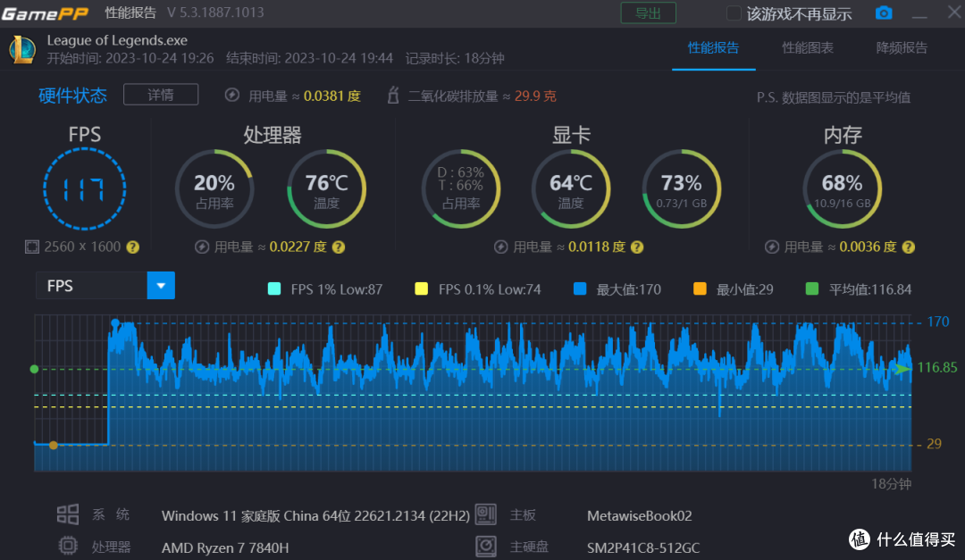Click the processor power usage plug icon
This screenshot has height=560, width=965.
pyautogui.click(x=202, y=247)
